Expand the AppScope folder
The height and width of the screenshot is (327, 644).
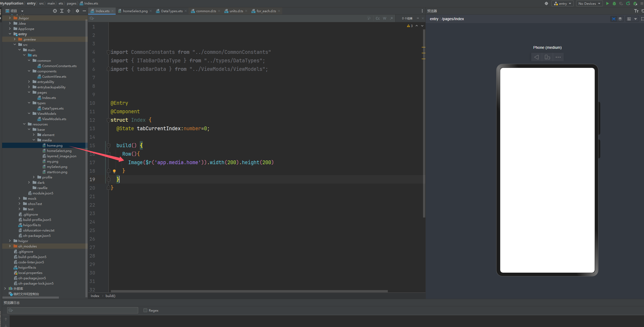(x=10, y=29)
